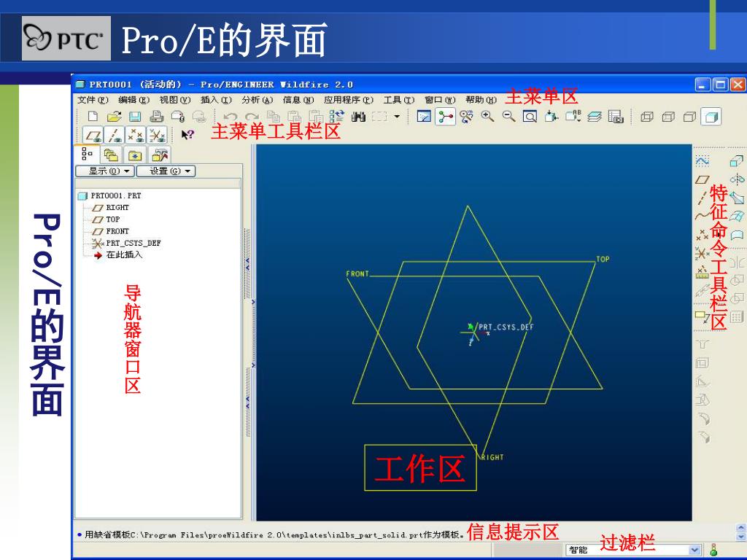This screenshot has height=560, width=747.
Task: Open the 应用程序 menu
Action: coord(349,100)
